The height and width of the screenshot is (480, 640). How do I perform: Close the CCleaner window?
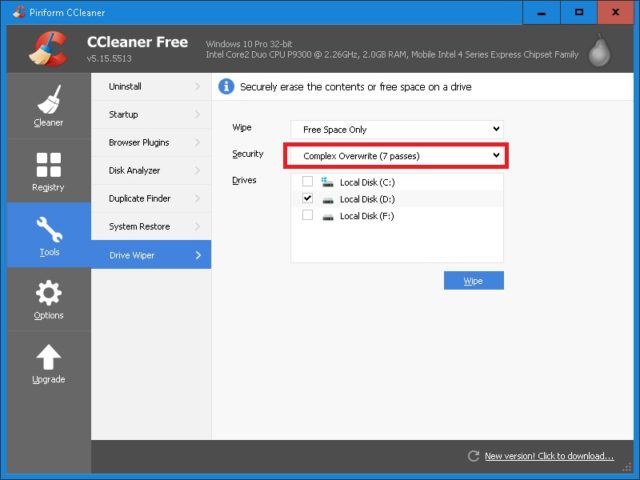pos(616,12)
